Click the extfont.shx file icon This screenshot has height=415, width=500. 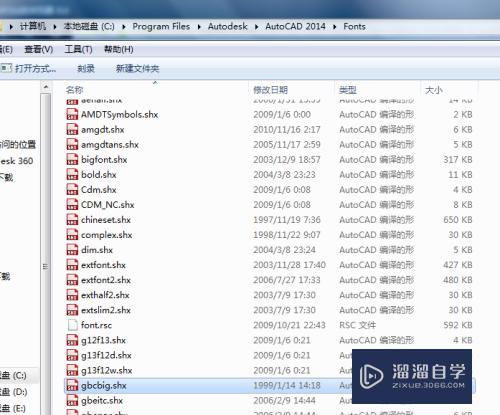click(x=72, y=265)
